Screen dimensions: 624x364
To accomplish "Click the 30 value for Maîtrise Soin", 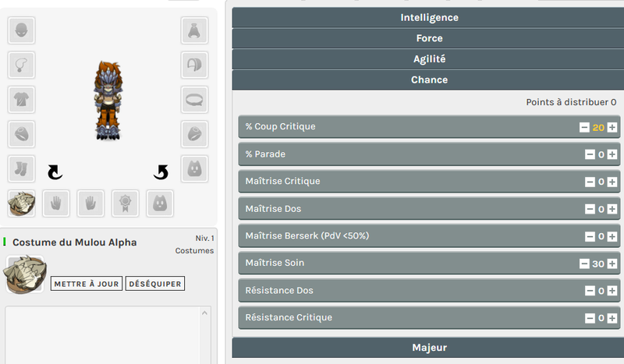I will tap(598, 263).
